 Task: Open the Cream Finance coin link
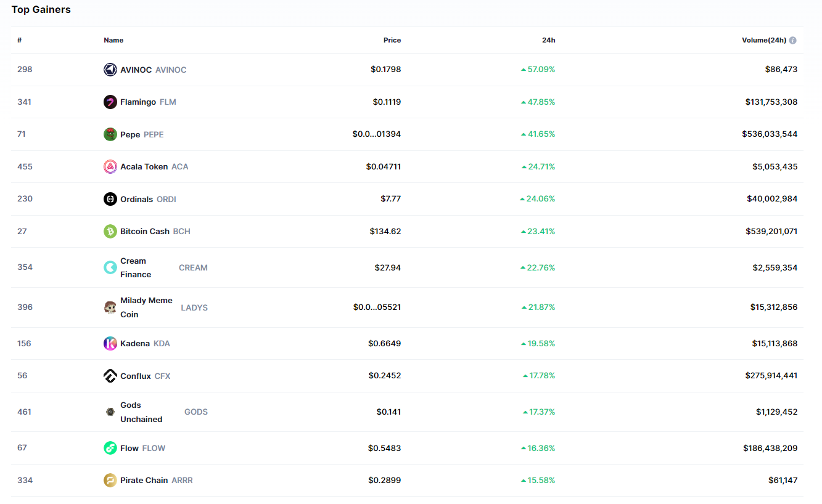(136, 267)
